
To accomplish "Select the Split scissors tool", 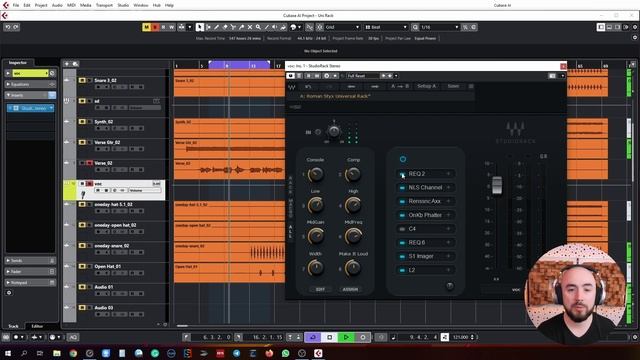I will click(x=233, y=27).
